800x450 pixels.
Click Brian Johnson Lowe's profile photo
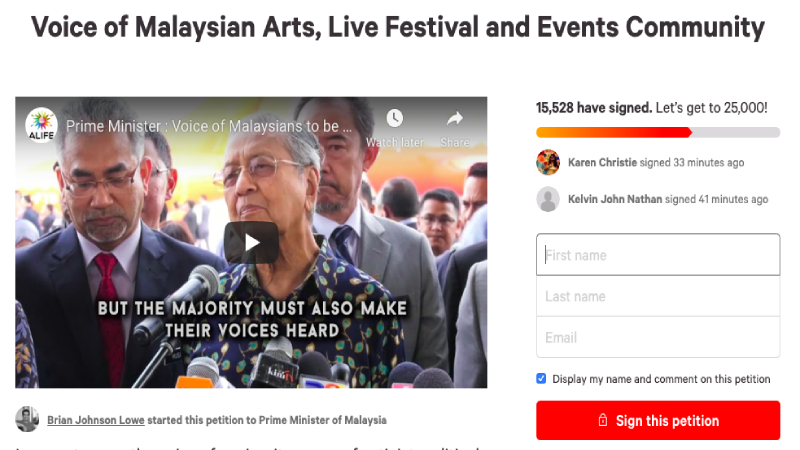[x=28, y=420]
